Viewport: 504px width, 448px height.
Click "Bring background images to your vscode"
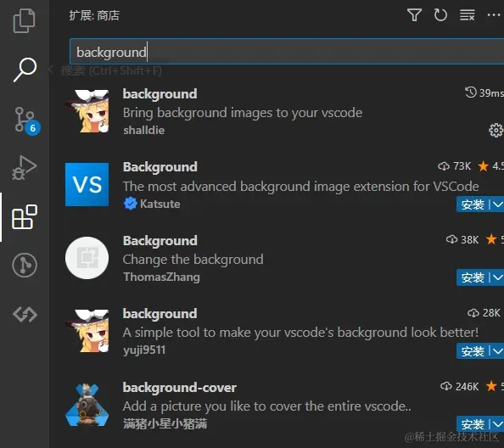click(x=243, y=113)
